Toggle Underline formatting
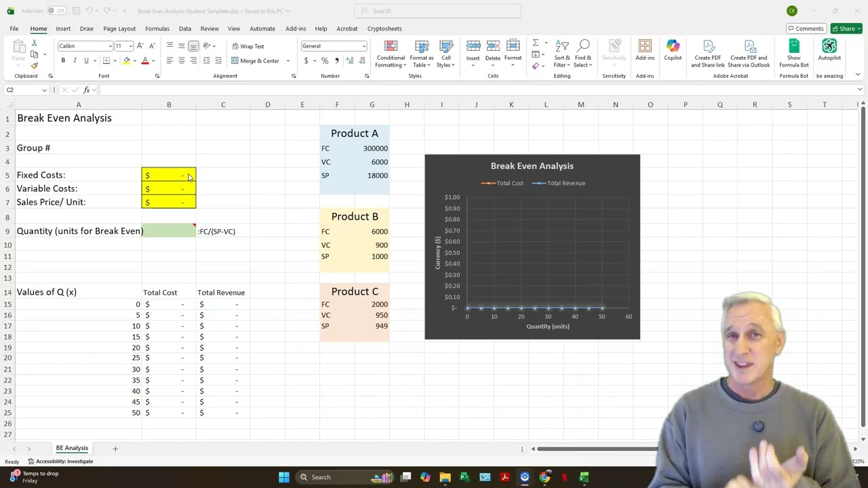The height and width of the screenshot is (488, 868). click(x=86, y=60)
